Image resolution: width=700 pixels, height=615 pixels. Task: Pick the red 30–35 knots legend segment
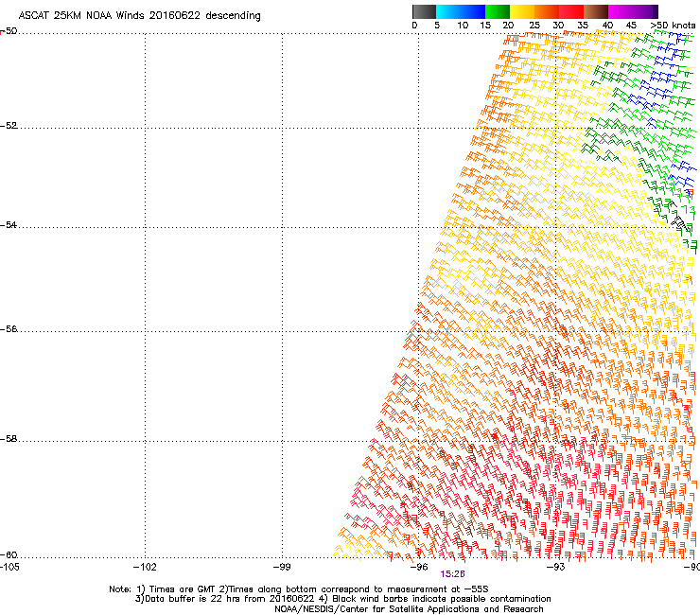pos(571,11)
